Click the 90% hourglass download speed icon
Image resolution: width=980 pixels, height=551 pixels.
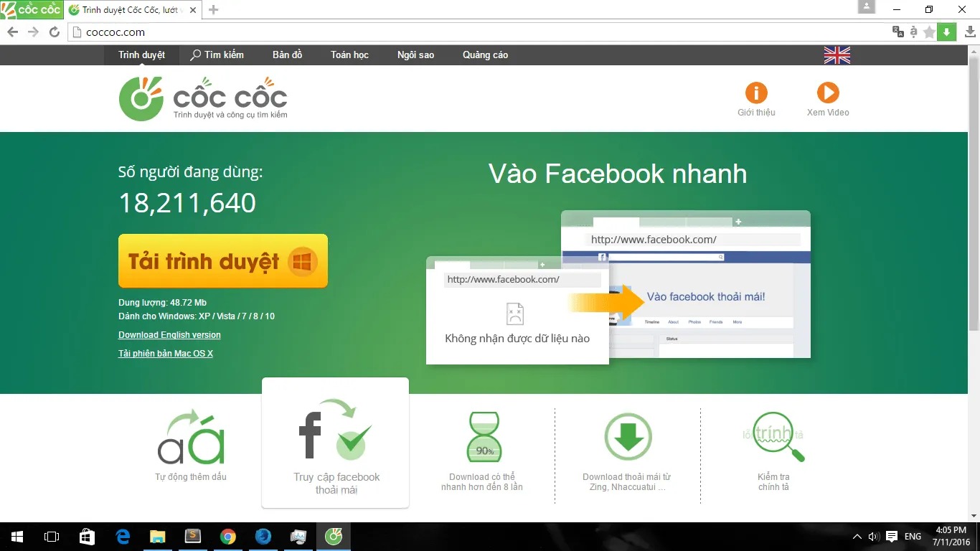pos(482,436)
